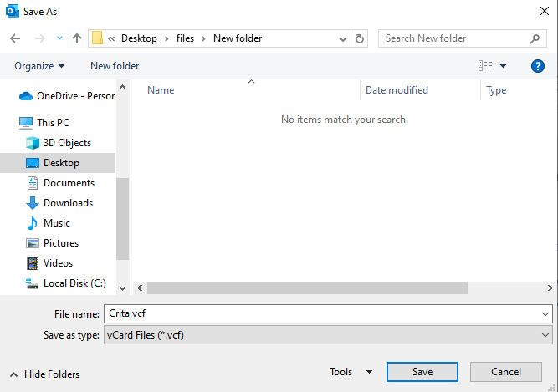
Task: Click horizontal scrollbar left arrow
Action: pos(140,288)
